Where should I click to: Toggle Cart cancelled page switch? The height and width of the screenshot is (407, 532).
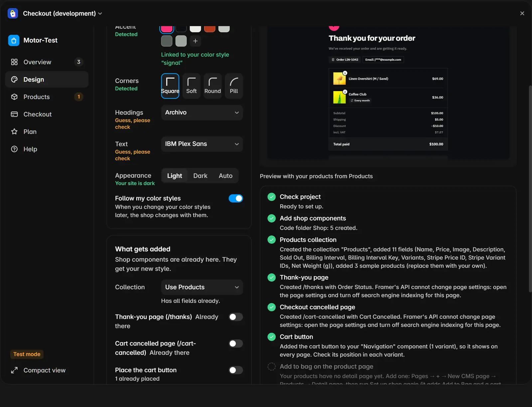[236, 343]
